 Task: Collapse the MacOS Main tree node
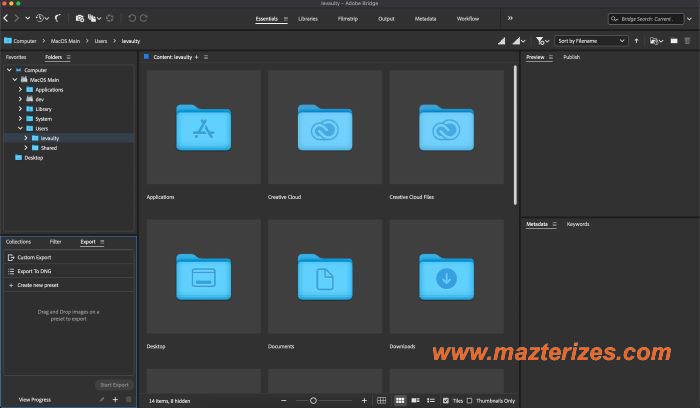(15, 80)
